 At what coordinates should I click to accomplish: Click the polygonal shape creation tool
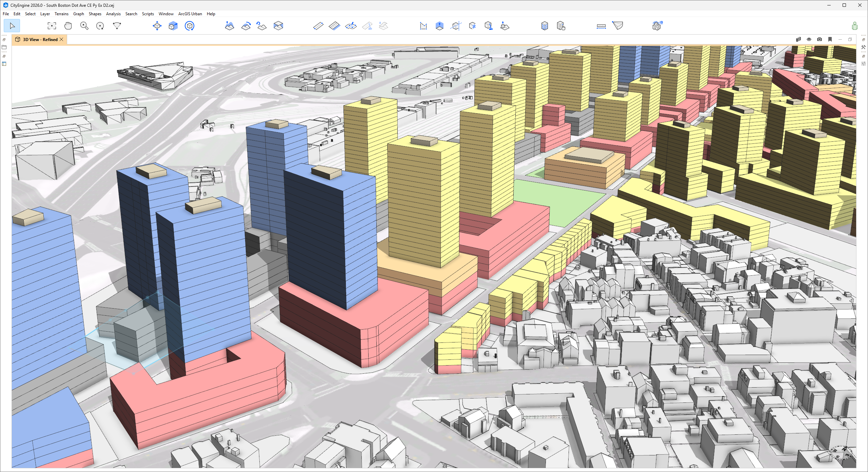pyautogui.click(x=423, y=26)
